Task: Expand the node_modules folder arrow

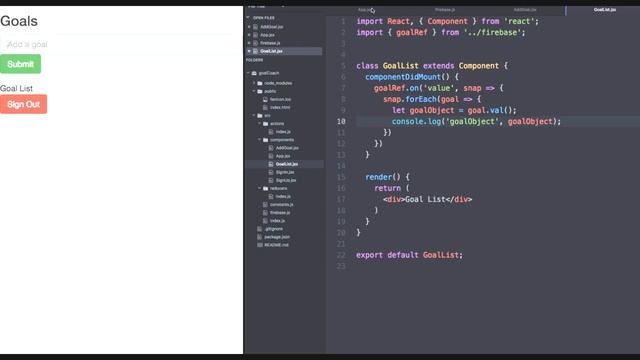Action: click(x=254, y=83)
